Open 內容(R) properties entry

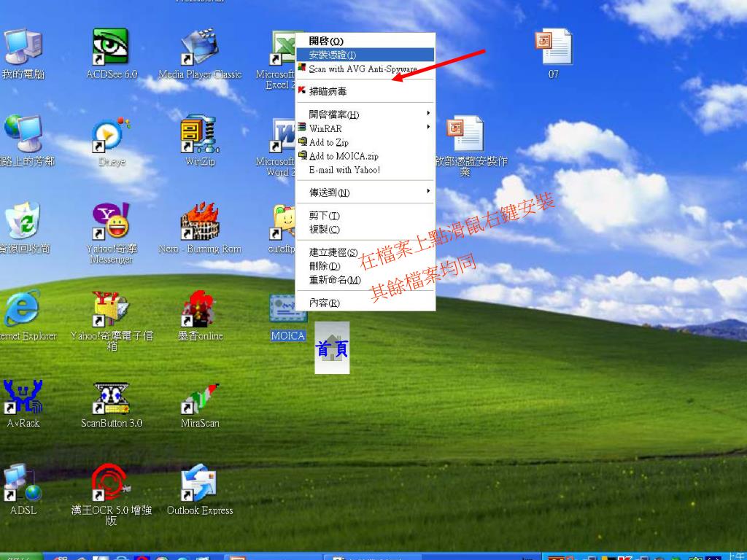[365, 303]
